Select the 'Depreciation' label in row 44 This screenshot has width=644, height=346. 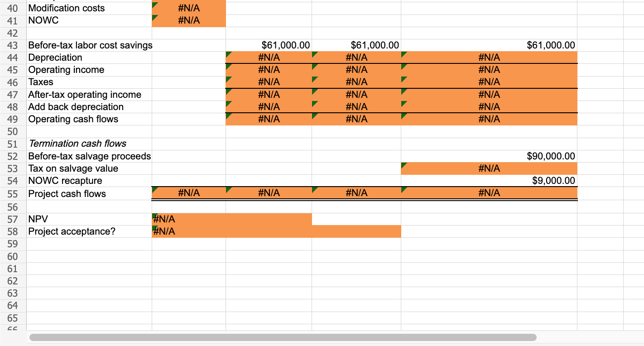coord(89,58)
